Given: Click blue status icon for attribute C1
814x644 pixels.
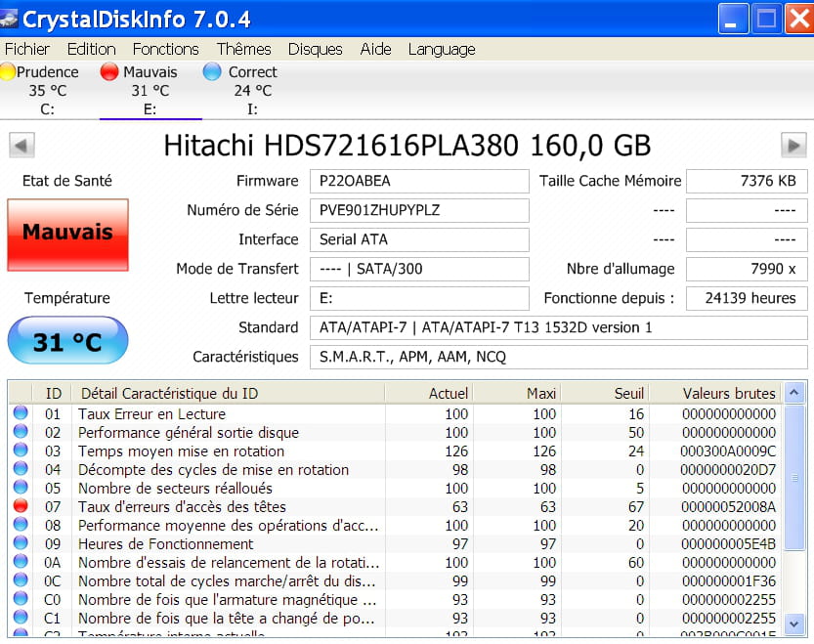Looking at the screenshot, I should pyautogui.click(x=21, y=617).
